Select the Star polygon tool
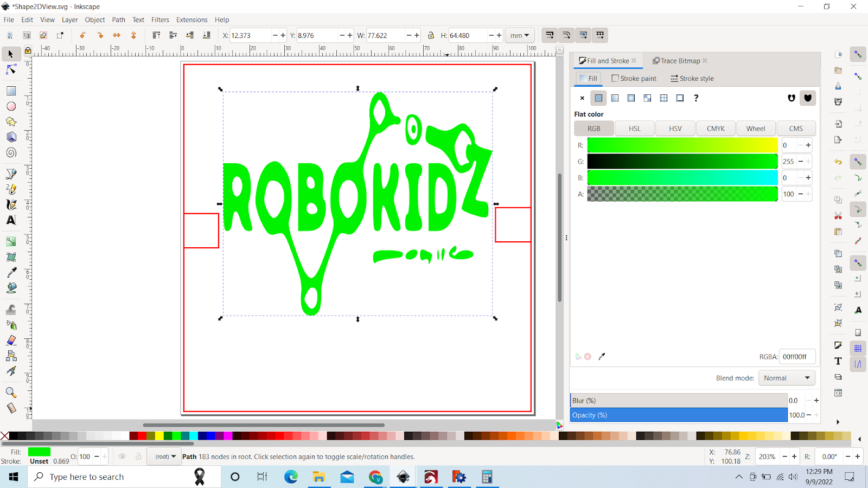Image resolution: width=868 pixels, height=488 pixels. pyautogui.click(x=11, y=122)
